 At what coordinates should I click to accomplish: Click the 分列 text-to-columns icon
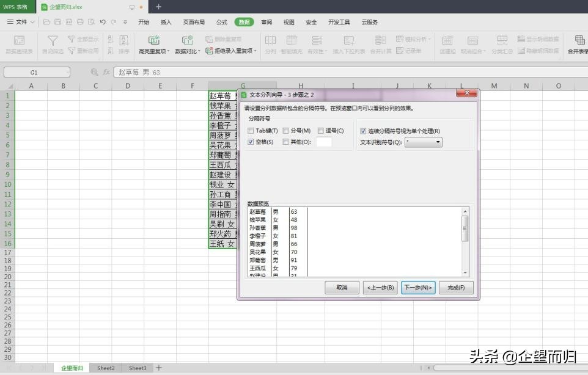click(x=270, y=40)
